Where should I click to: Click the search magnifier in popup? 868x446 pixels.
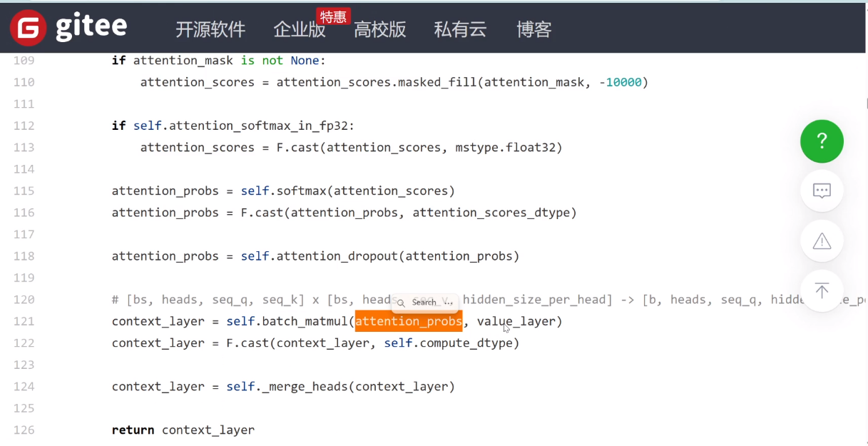(x=401, y=303)
